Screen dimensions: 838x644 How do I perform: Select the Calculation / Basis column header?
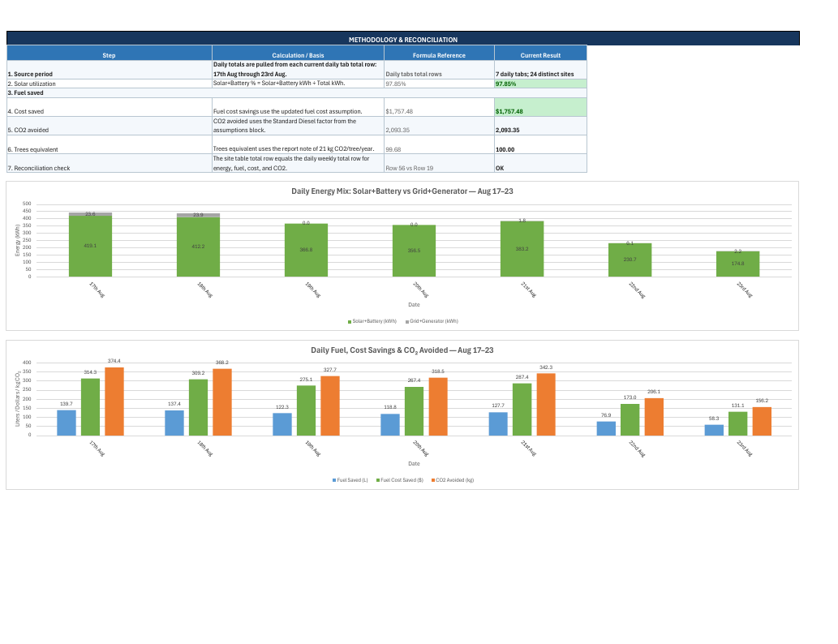pos(298,53)
